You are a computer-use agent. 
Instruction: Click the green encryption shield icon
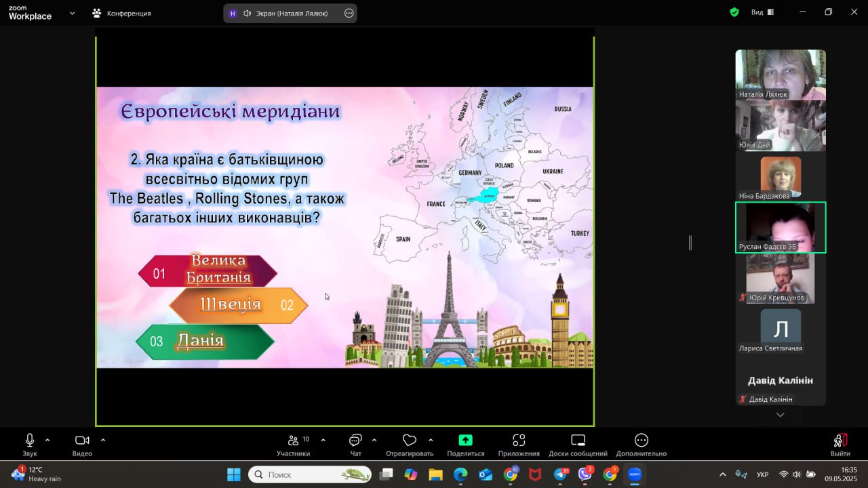point(734,12)
